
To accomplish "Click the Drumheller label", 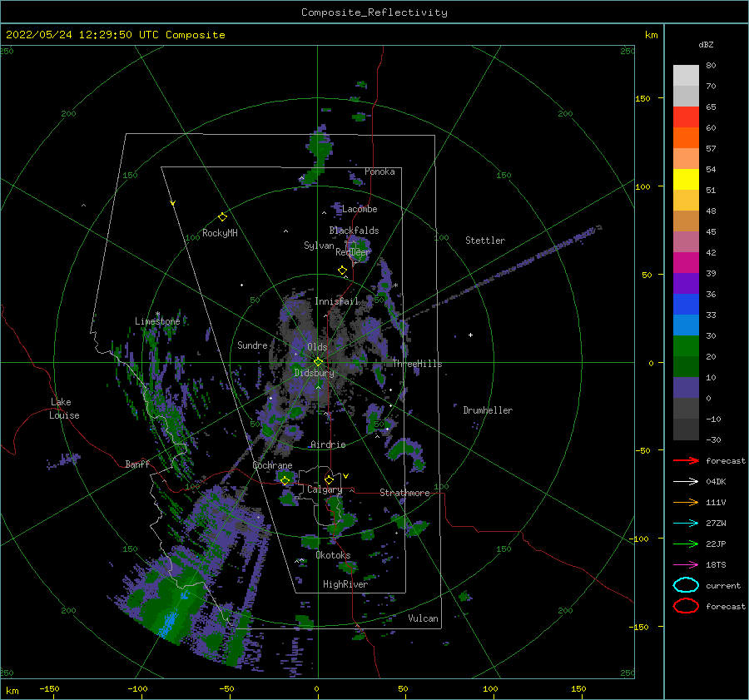I will point(488,410).
